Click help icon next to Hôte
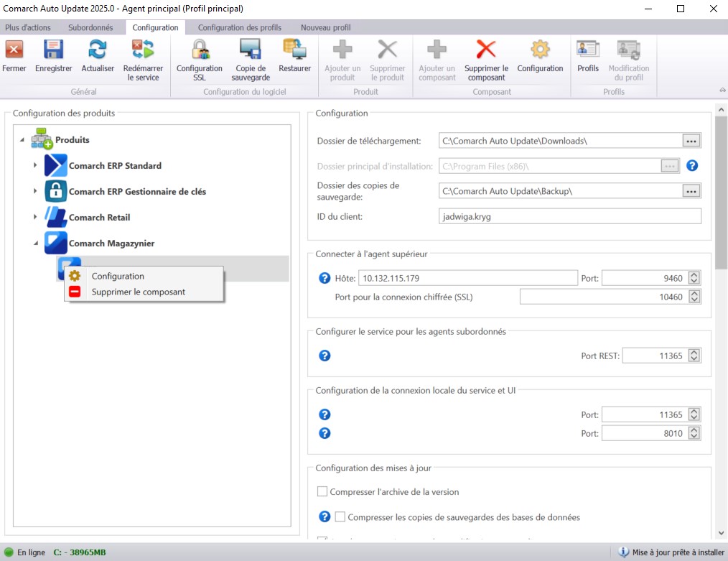The width and height of the screenshot is (728, 561). 325,278
